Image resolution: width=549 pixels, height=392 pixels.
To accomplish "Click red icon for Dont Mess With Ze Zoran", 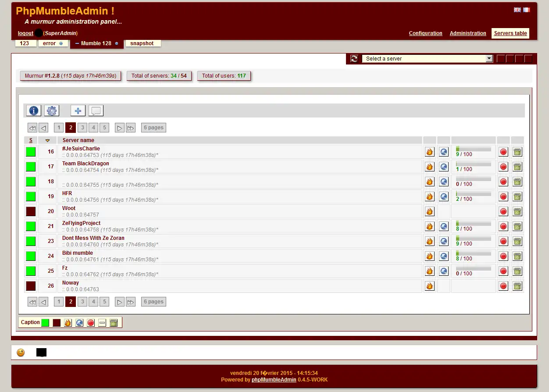I will click(503, 241).
